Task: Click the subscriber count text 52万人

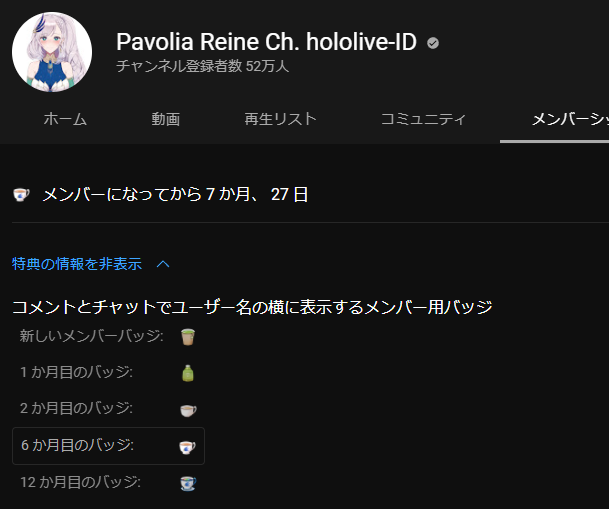Action: (268, 66)
